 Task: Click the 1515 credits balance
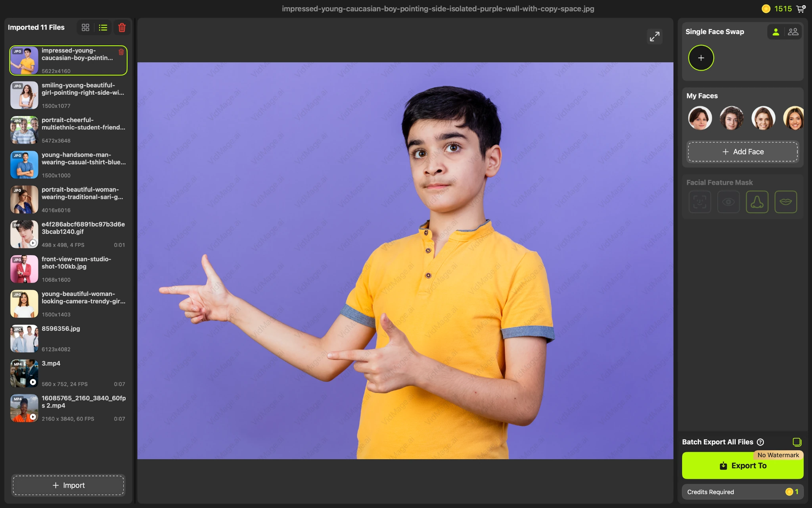[x=783, y=9]
